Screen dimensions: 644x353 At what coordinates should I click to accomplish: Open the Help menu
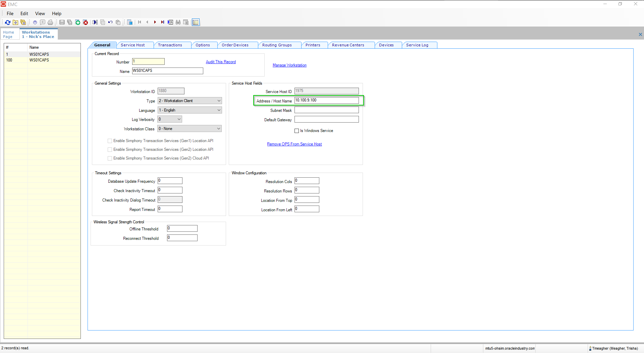pos(56,13)
